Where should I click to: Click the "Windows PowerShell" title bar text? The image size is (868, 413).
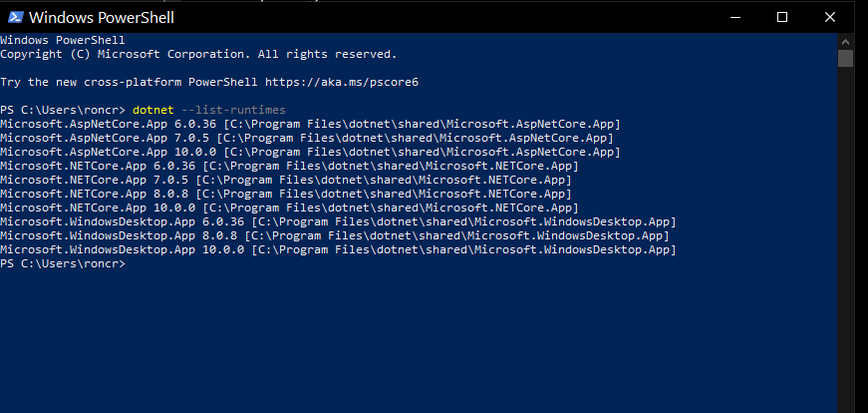(100, 17)
